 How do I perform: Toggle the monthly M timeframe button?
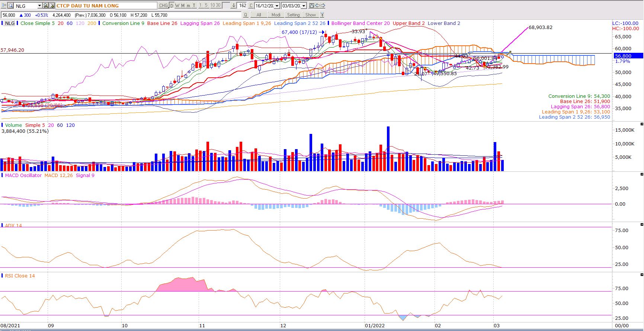[183, 6]
